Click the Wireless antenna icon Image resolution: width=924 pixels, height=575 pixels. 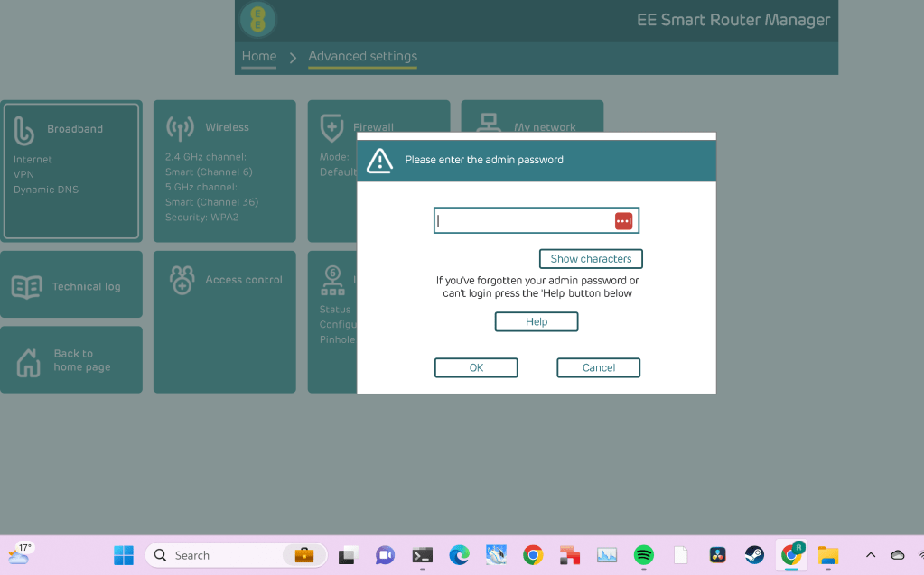pyautogui.click(x=180, y=128)
